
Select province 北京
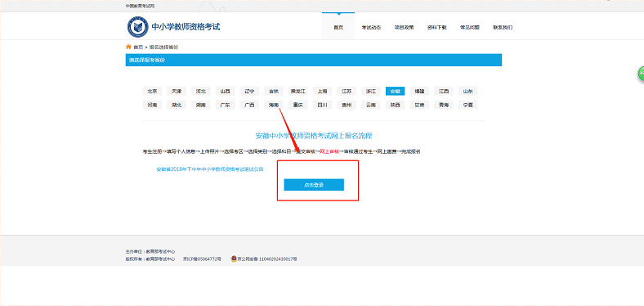pyautogui.click(x=152, y=92)
